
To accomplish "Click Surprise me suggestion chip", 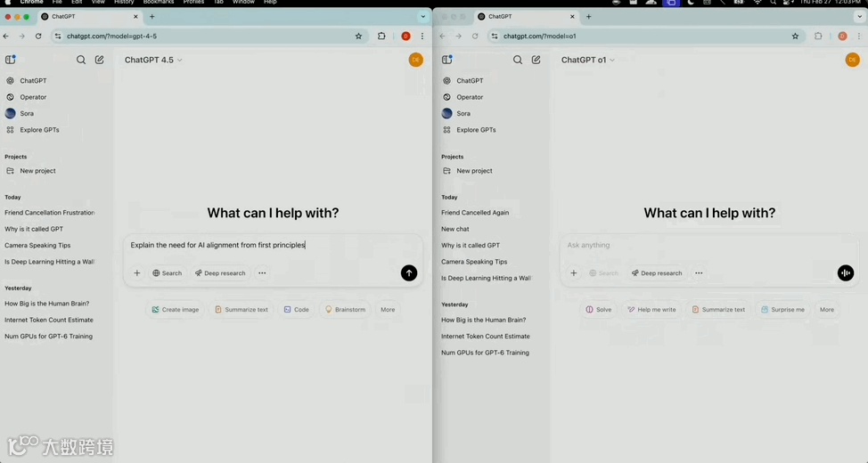I will click(782, 310).
